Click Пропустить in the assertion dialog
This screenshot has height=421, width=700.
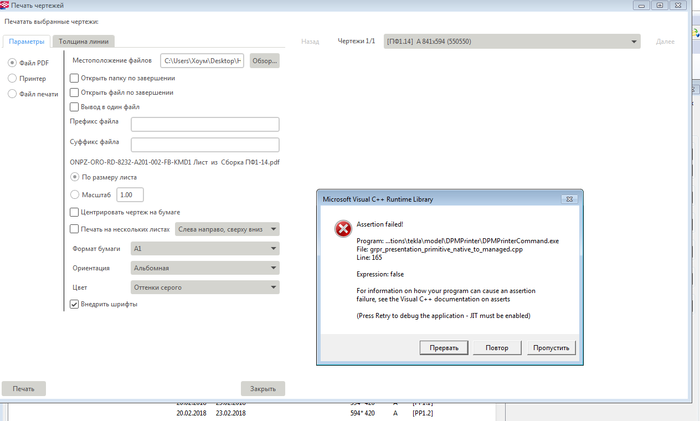551,348
